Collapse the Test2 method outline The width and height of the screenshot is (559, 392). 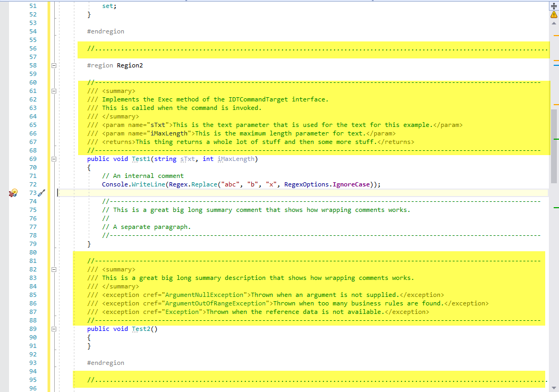(53, 329)
